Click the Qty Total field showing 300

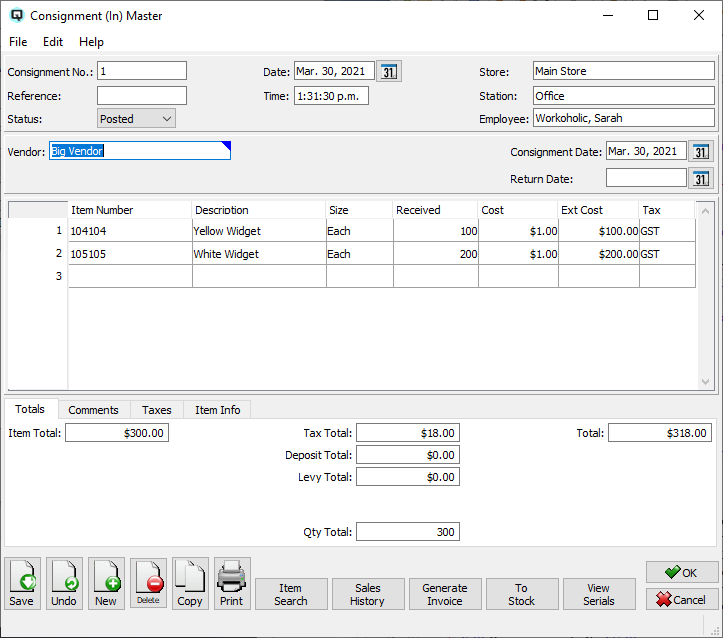click(408, 532)
